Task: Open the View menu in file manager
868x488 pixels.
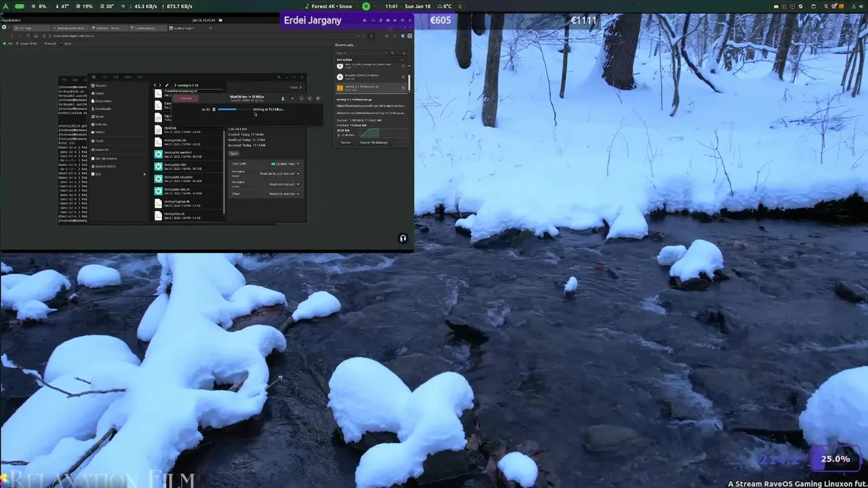Action: click(x=127, y=77)
